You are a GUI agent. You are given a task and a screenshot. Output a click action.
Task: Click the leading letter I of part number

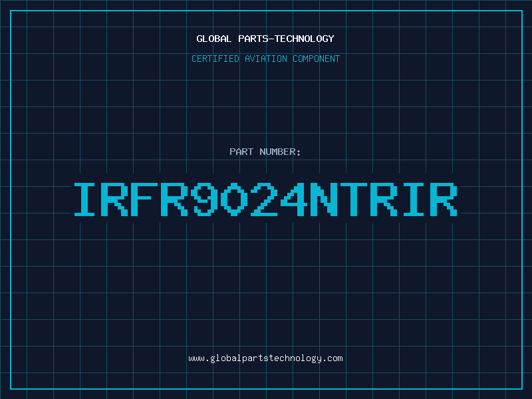84,199
